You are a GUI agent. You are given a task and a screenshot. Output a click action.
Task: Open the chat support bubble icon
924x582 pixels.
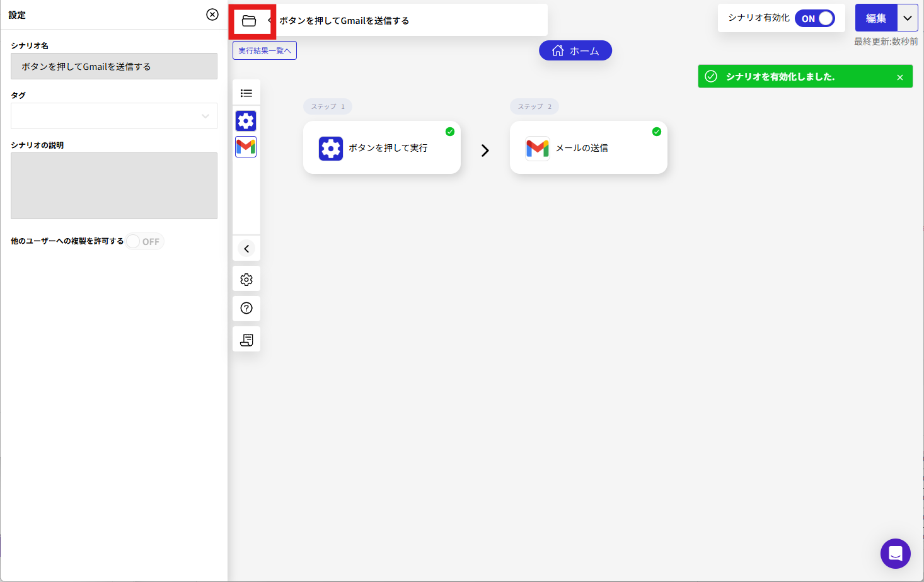896,554
